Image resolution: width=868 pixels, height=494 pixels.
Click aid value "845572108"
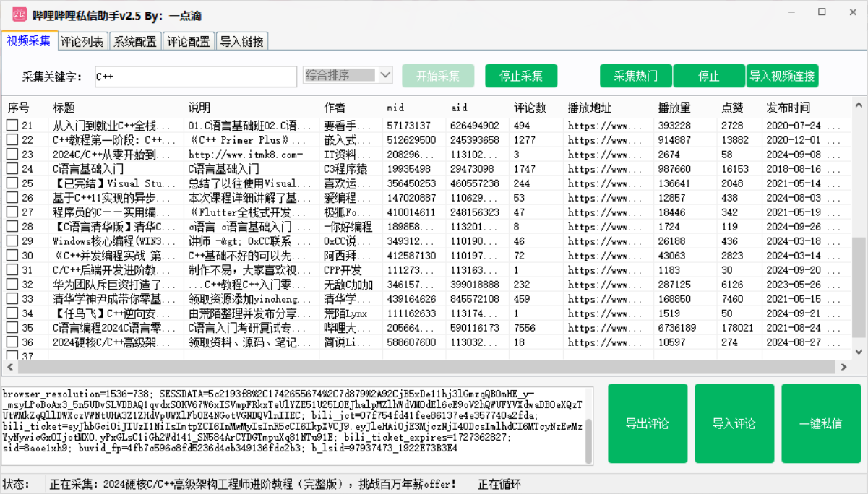[x=475, y=299]
